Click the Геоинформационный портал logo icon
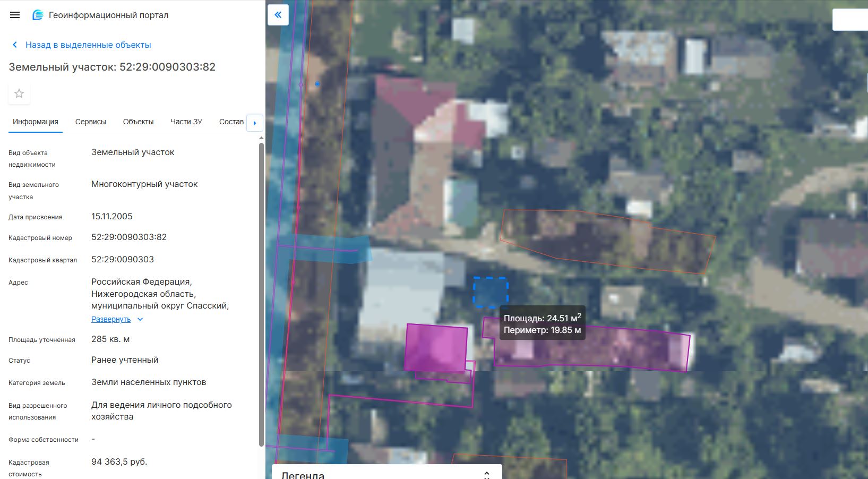The width and height of the screenshot is (868, 479). click(38, 15)
